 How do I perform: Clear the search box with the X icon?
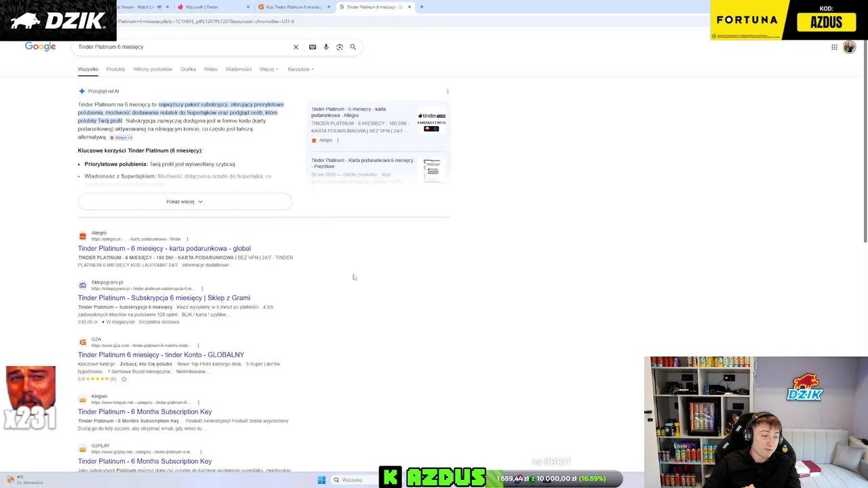pos(296,47)
